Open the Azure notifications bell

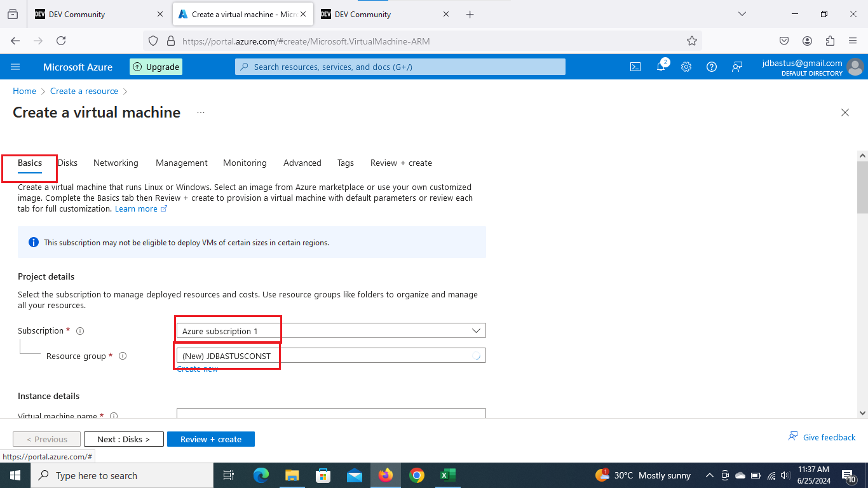[661, 66]
